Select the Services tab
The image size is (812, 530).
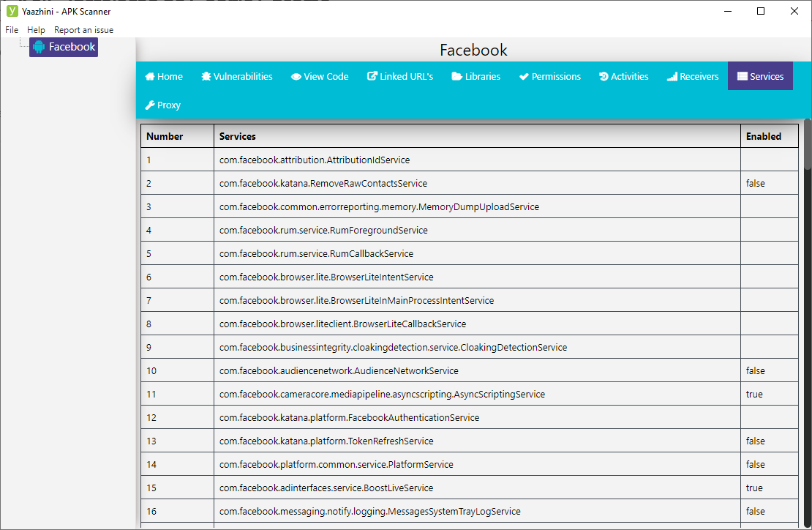click(760, 76)
